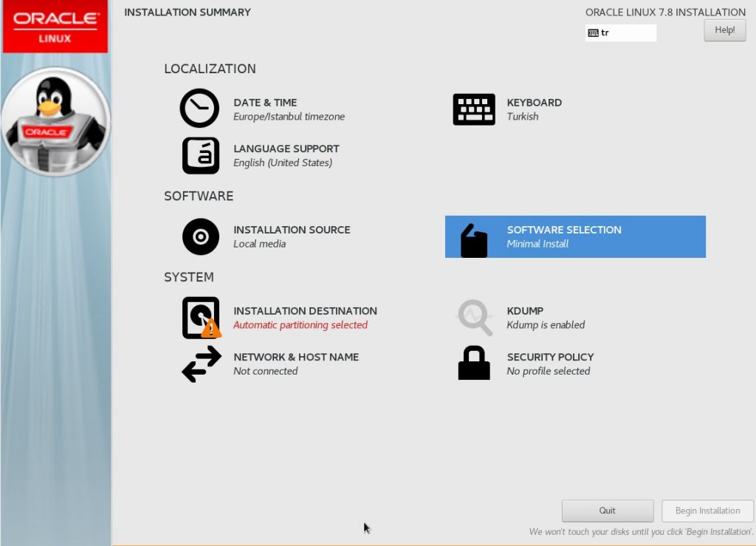Click 'Minimal Install' status text

click(x=537, y=244)
